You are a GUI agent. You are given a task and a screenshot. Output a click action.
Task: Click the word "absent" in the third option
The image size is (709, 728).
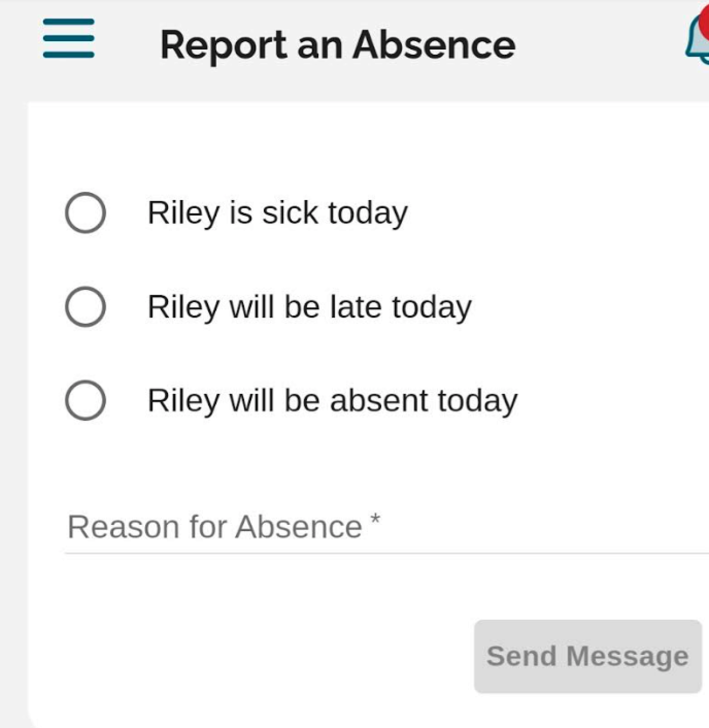pos(379,400)
